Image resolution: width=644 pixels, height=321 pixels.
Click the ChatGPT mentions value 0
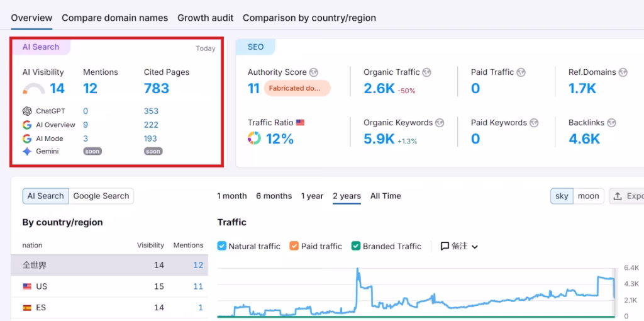coord(86,111)
